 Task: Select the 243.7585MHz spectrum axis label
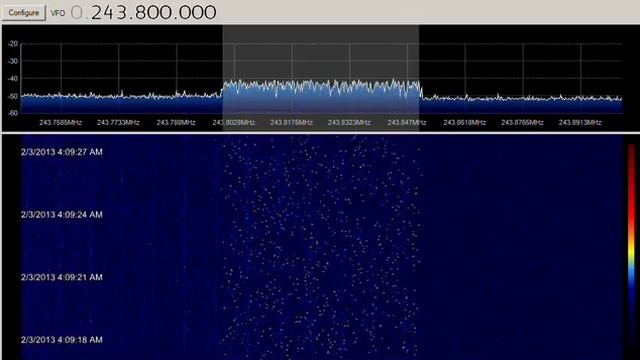pyautogui.click(x=60, y=122)
